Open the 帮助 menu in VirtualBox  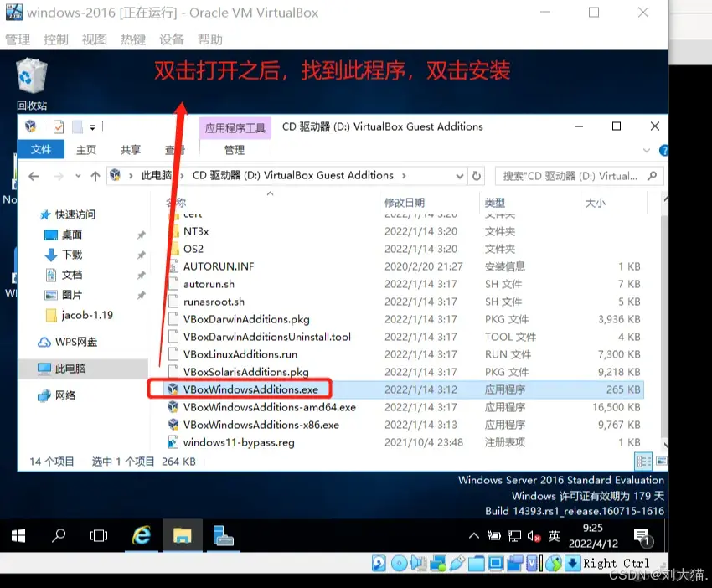coord(210,39)
